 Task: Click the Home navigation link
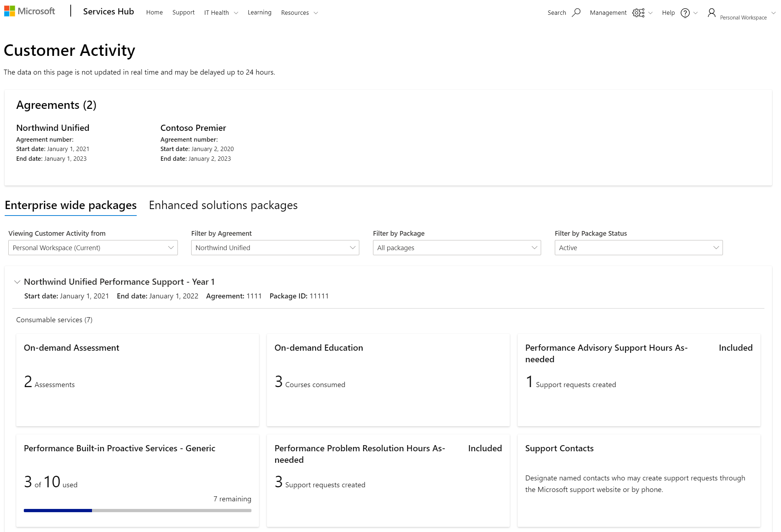click(154, 12)
